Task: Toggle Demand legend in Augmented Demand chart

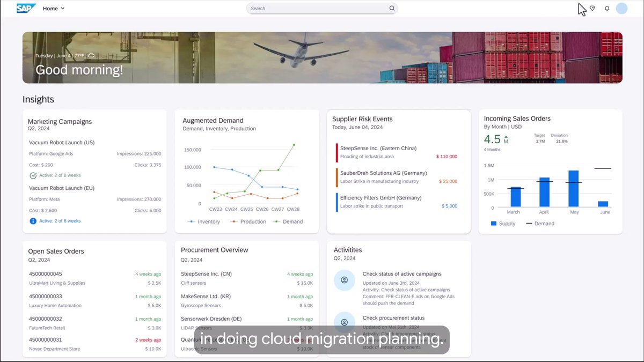Action: [x=288, y=221]
